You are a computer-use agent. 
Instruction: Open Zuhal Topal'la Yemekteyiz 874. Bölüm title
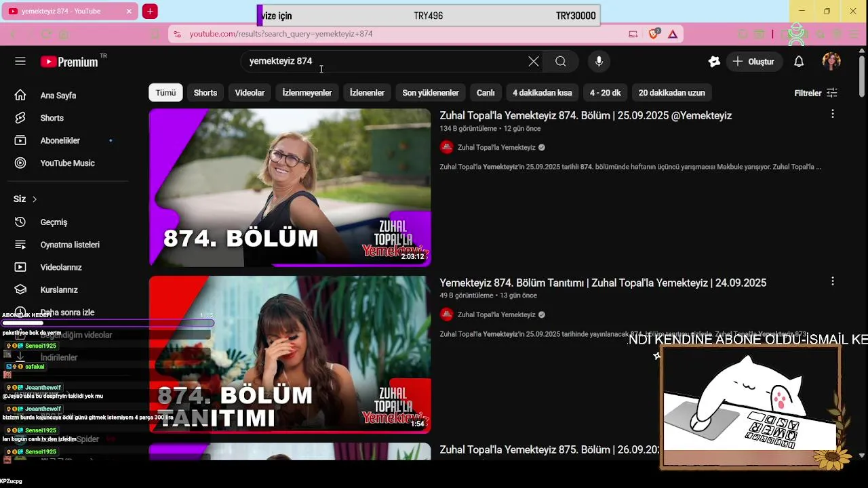coord(585,116)
